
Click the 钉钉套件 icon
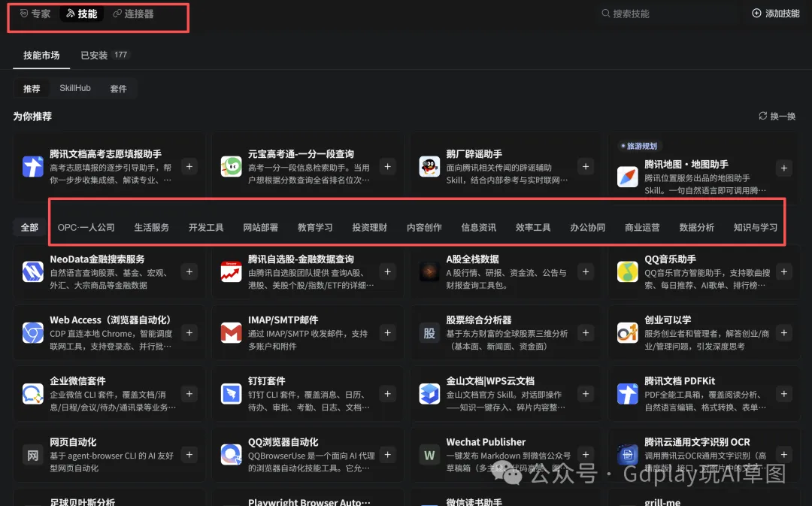click(231, 394)
